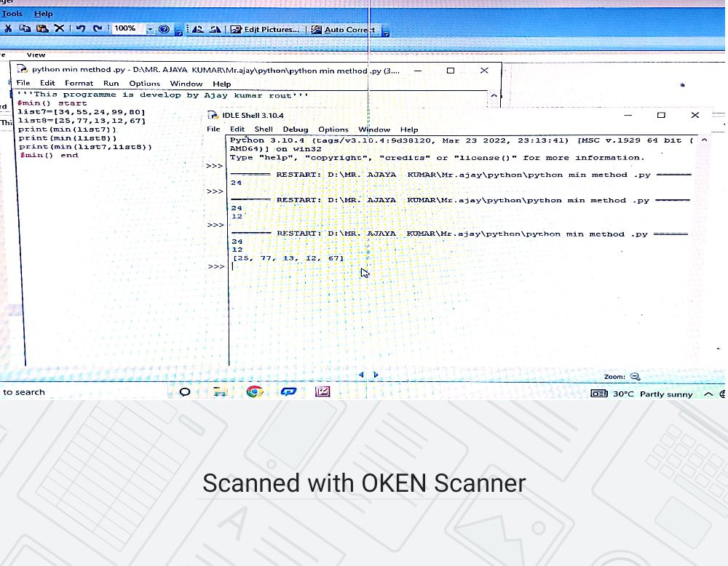Expand the 100% zoom dropdown
The width and height of the screenshot is (728, 566).
click(x=150, y=29)
